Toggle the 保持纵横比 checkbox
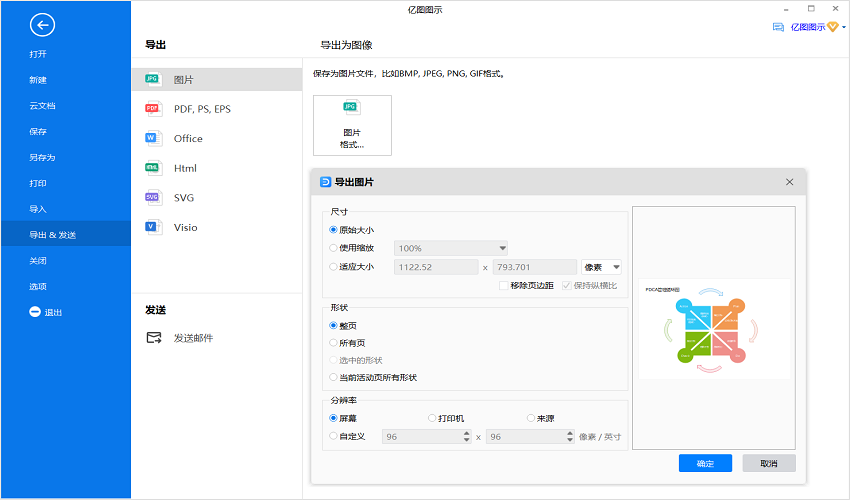This screenshot has height=500, width=850. [566, 285]
